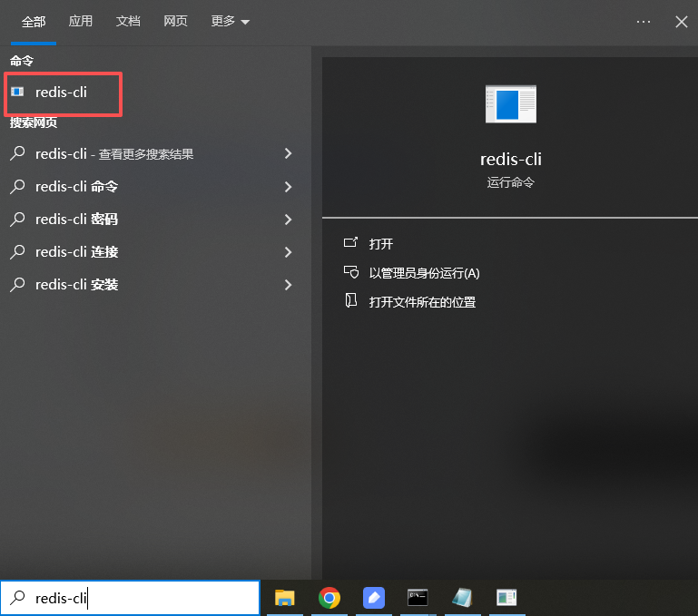Open Command Prompt from the taskbar
The image size is (698, 616).
418,598
